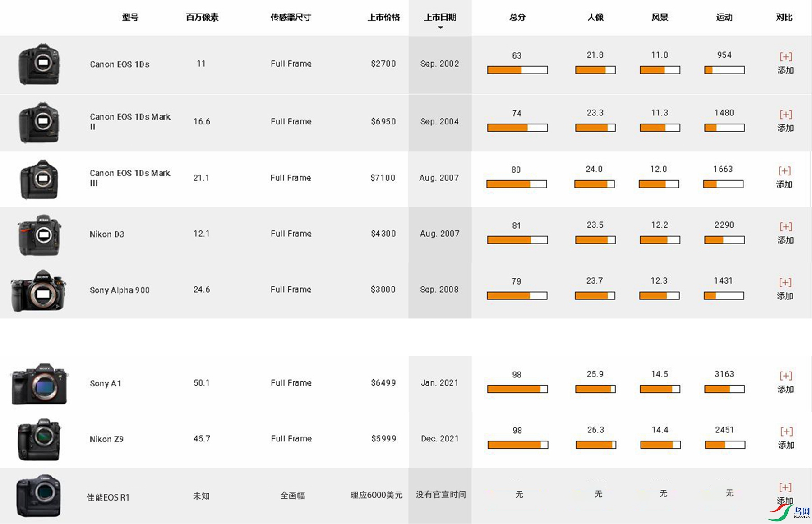Open the Sony A1 model name link
The width and height of the screenshot is (812, 524).
pyautogui.click(x=106, y=383)
